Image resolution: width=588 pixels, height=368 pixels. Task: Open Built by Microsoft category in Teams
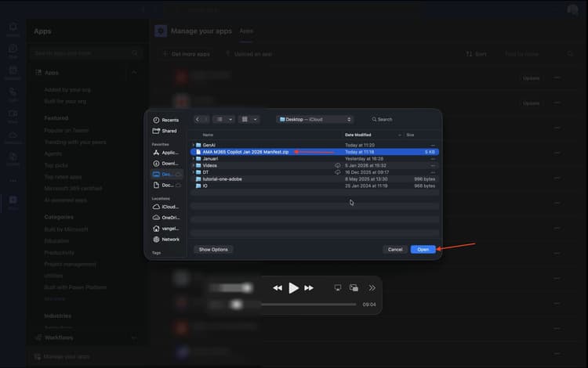pos(66,229)
